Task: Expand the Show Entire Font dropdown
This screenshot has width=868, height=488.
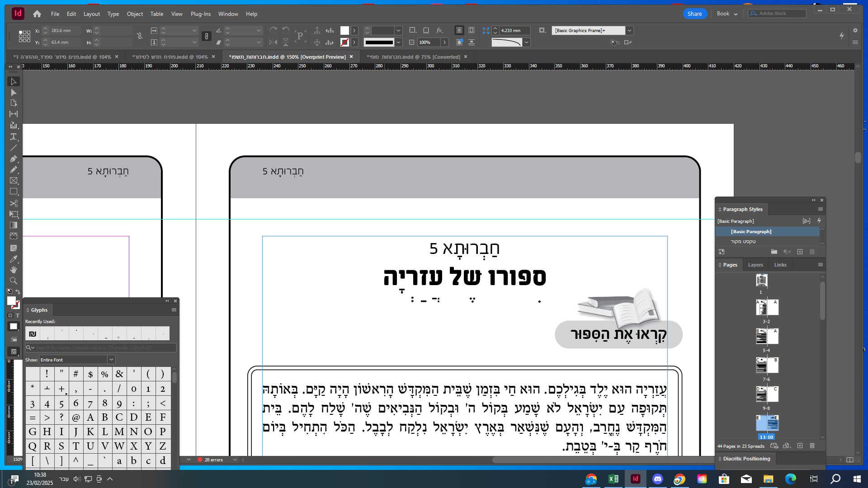Action: coord(111,360)
